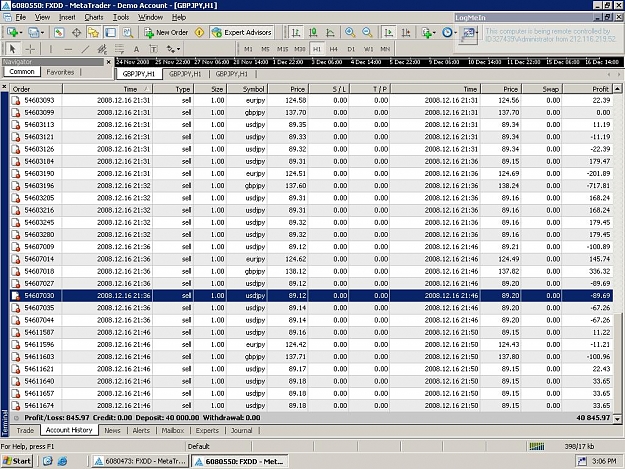Zoom in on the chart
This screenshot has width=625, height=469.
[x=350, y=32]
